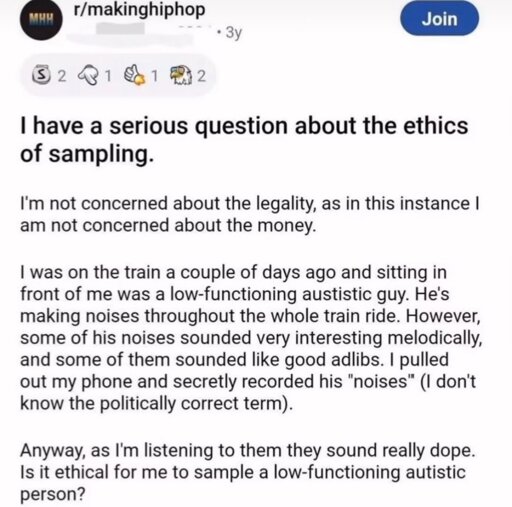Screen dimensions: 512x507
Task: Click the paragraph about the train ride
Action: click(x=251, y=337)
